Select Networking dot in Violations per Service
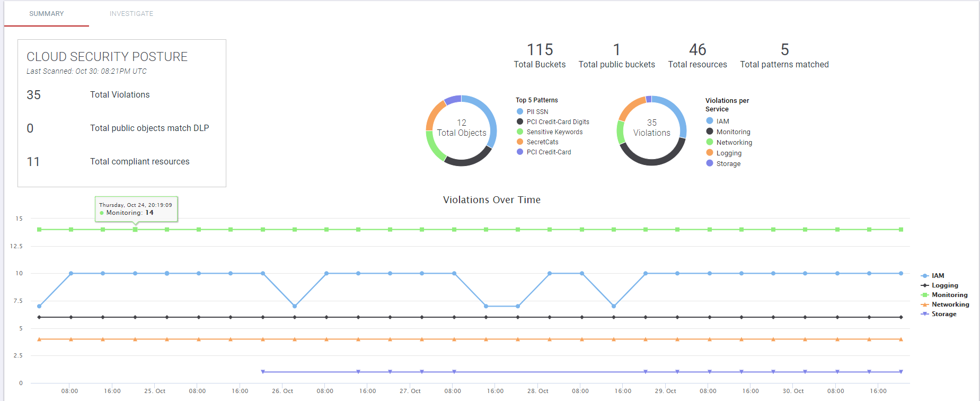 tap(710, 142)
